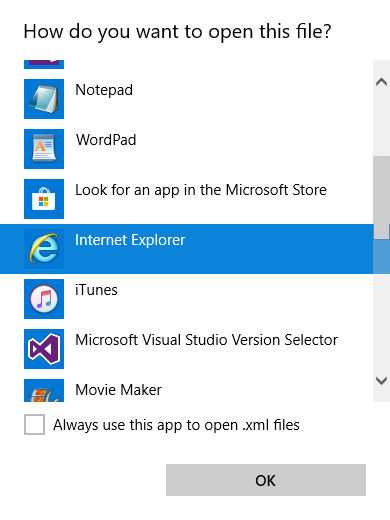The width and height of the screenshot is (390, 520).
Task: Select Look for an app in the Microsoft Store
Action: [x=201, y=190]
